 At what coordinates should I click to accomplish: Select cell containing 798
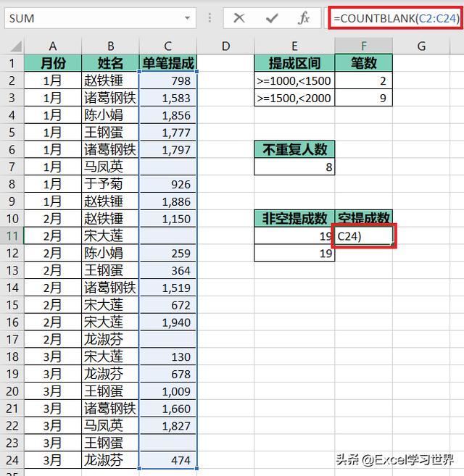coord(168,80)
